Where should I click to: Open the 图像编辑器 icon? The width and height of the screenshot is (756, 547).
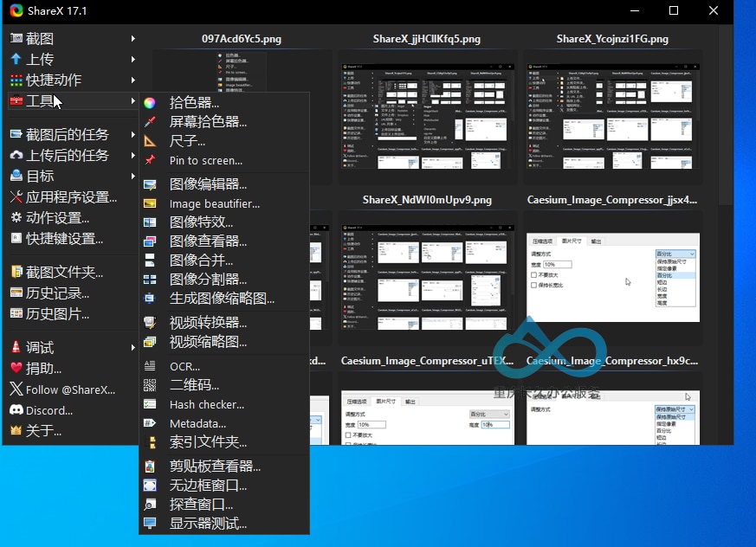[x=150, y=184]
